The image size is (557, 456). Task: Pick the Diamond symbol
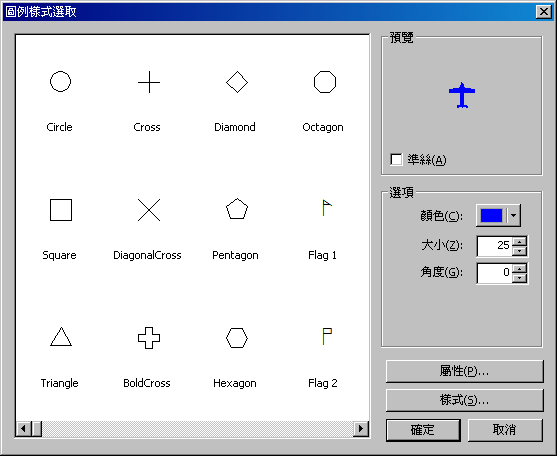coord(237,82)
